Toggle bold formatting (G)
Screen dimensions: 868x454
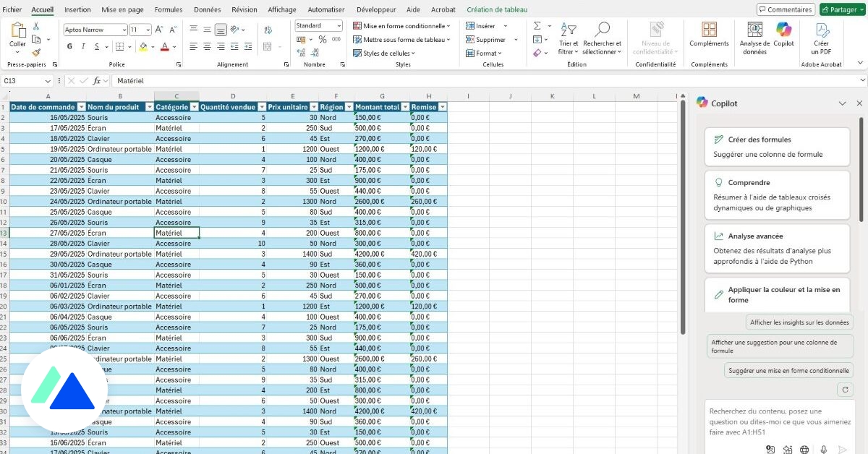click(x=70, y=46)
